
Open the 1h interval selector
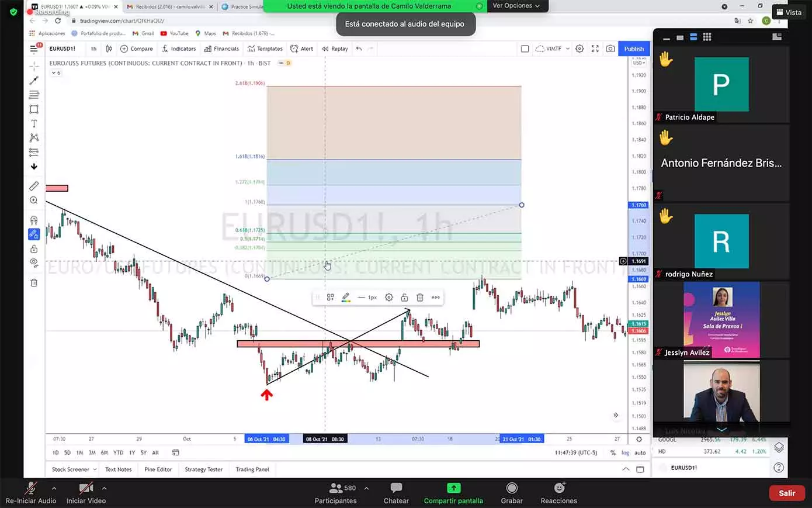(93, 49)
